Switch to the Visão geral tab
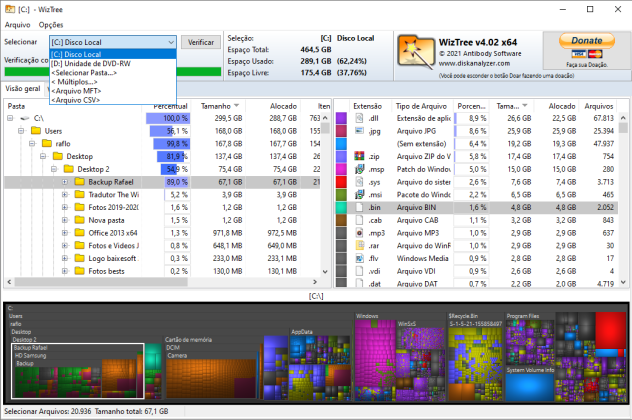 (23, 89)
